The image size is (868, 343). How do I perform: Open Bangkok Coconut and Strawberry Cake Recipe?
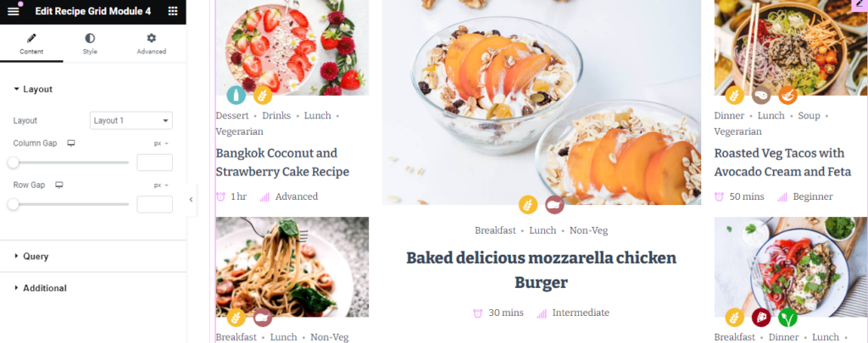282,162
